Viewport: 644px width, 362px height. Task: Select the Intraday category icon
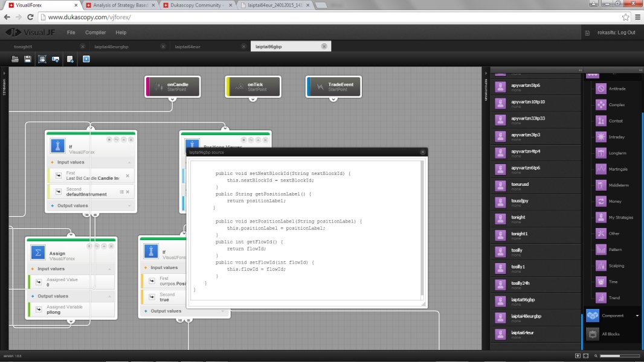click(601, 137)
